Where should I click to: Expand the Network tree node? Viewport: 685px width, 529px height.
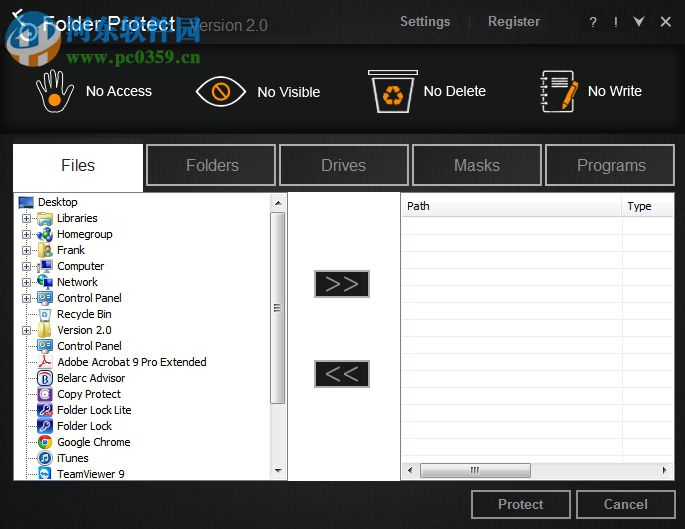point(26,283)
